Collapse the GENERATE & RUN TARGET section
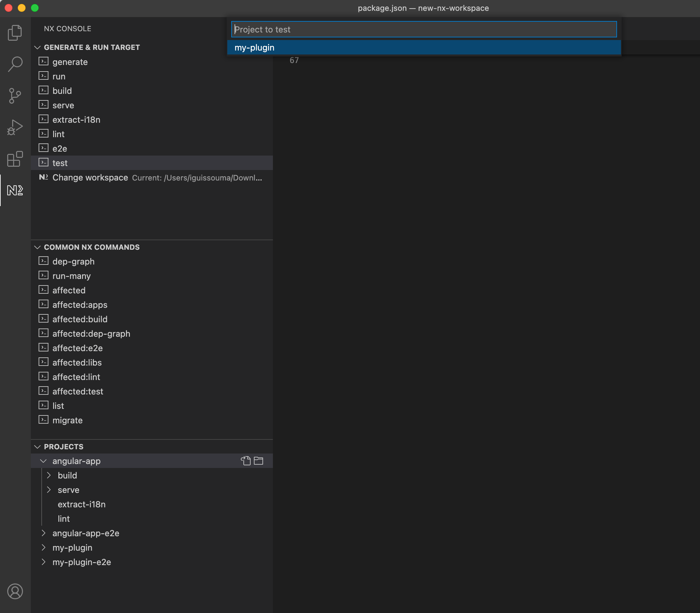 coord(38,47)
